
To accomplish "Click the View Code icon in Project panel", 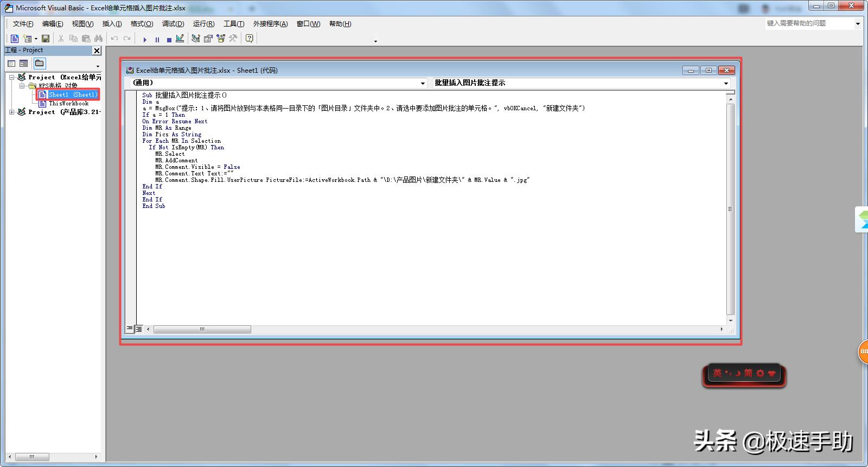I will click(11, 64).
